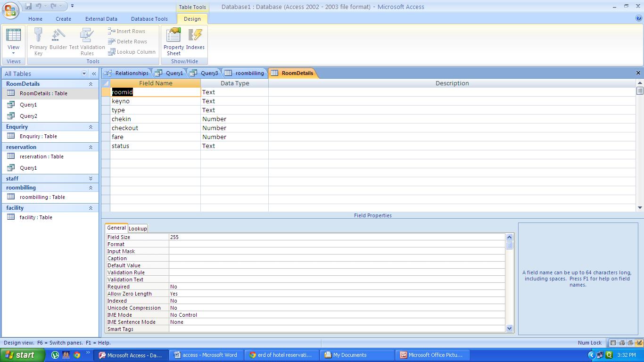644x362 pixels.
Task: Switch to Design View status icon
Action: (639, 343)
